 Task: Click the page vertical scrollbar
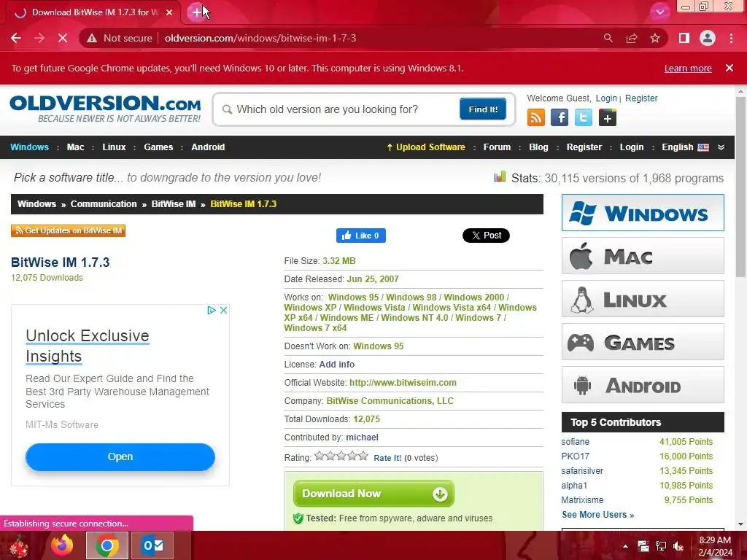pos(740,187)
